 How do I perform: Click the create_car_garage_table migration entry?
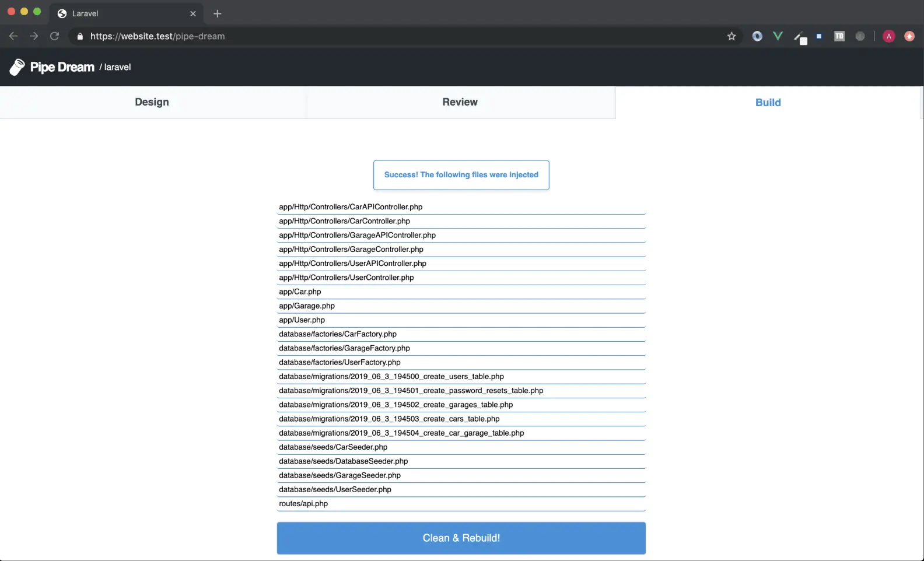(461, 433)
